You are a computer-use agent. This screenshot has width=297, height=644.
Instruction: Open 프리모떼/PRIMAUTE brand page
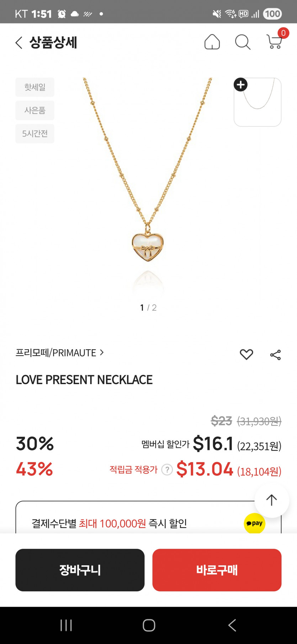click(x=60, y=353)
